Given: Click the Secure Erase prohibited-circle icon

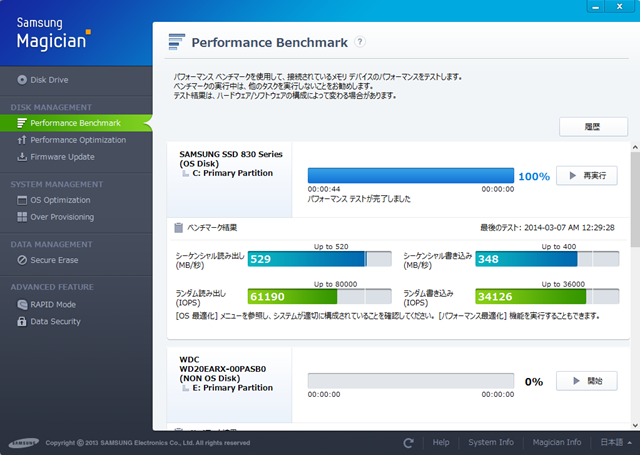Looking at the screenshot, I should click(22, 260).
